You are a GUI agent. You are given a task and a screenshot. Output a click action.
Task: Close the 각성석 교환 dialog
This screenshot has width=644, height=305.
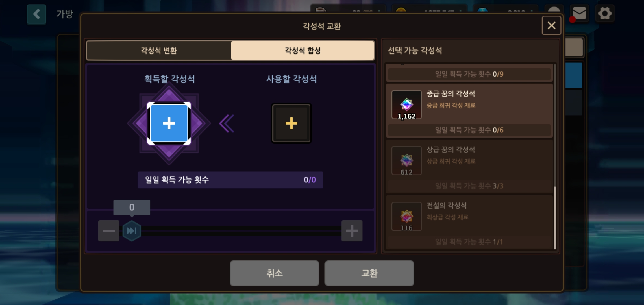[551, 25]
